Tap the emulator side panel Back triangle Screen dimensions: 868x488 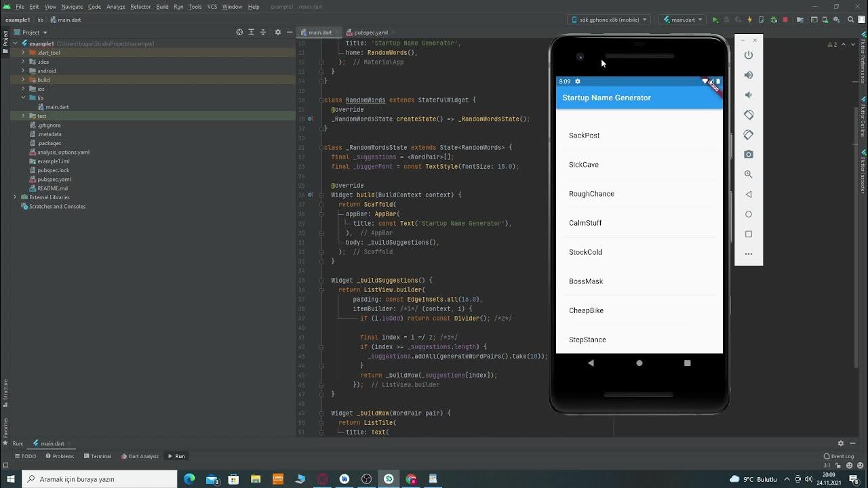click(x=749, y=195)
